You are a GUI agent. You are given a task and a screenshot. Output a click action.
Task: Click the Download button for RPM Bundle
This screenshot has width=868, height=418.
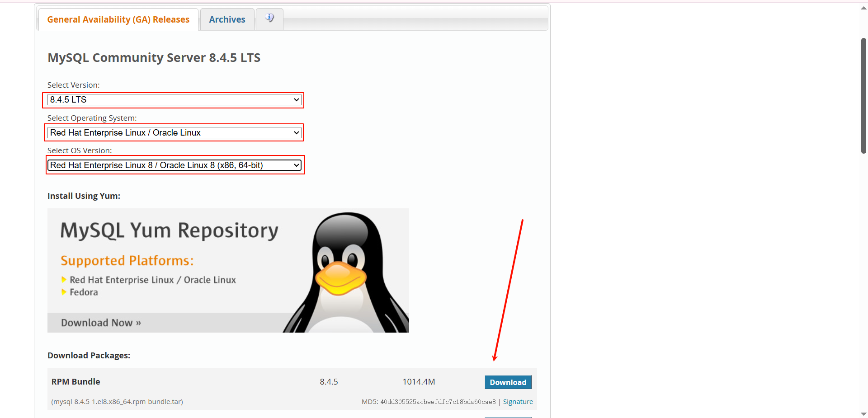click(508, 382)
